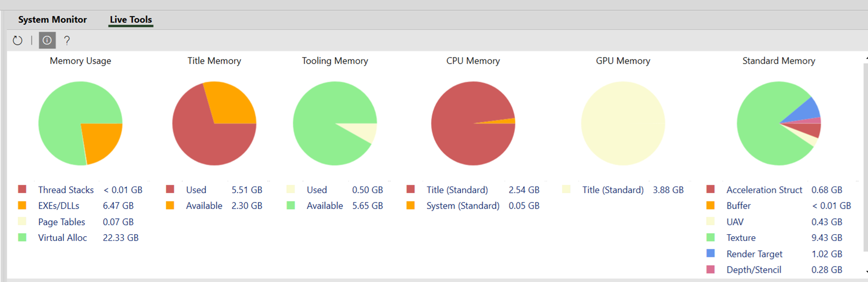Click the 6.47 GB EXEs/DLLs value
The width and height of the screenshot is (868, 282).
(x=118, y=206)
